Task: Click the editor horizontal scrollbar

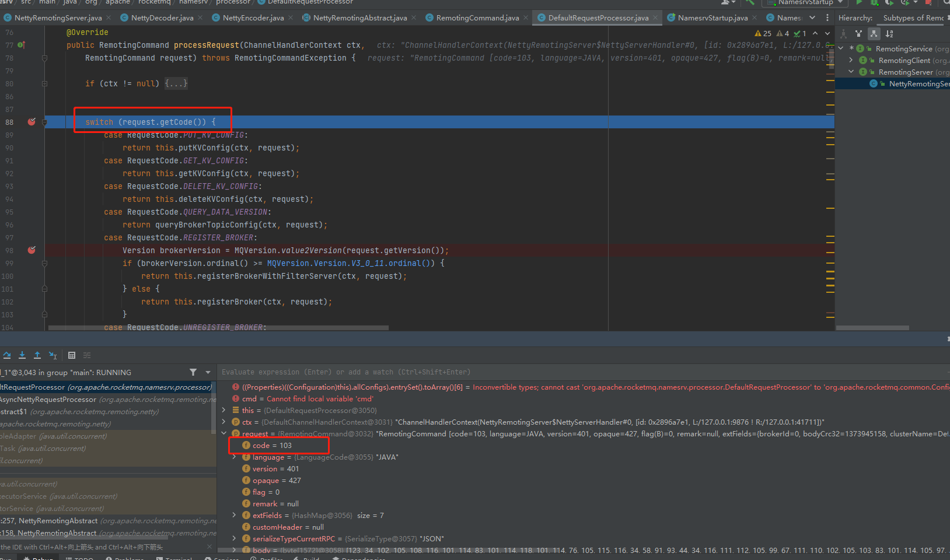Action: [218, 328]
